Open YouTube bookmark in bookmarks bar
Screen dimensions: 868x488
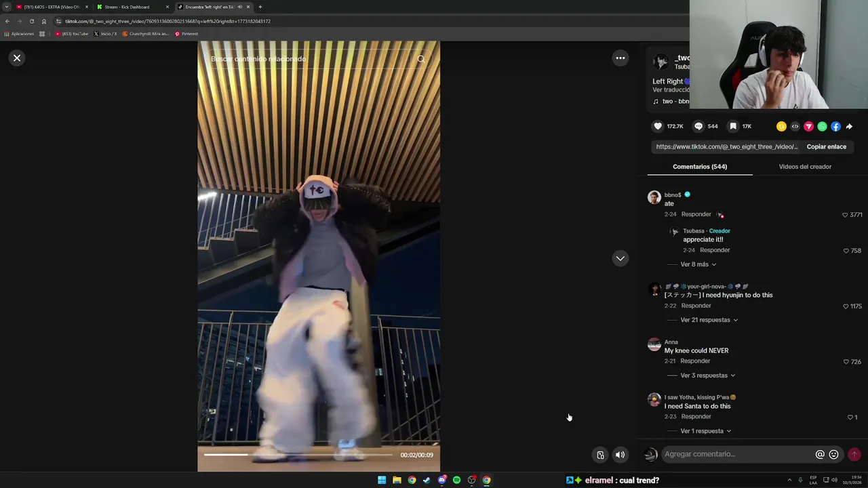(72, 34)
